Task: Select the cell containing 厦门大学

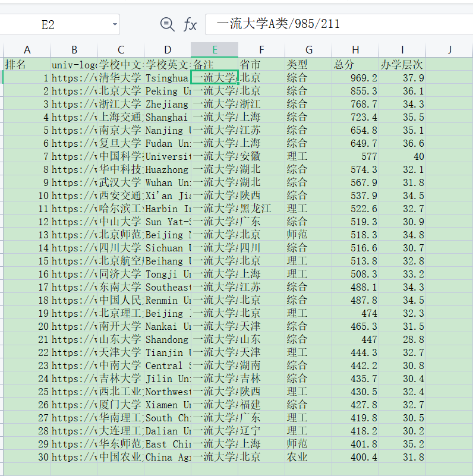Action: pos(121,404)
